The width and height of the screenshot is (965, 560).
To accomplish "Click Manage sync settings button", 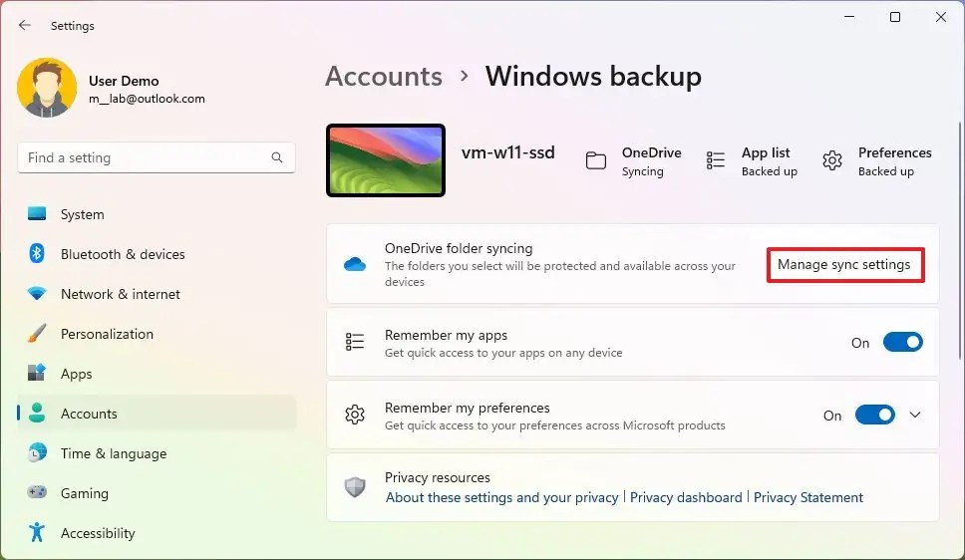I will [x=844, y=265].
